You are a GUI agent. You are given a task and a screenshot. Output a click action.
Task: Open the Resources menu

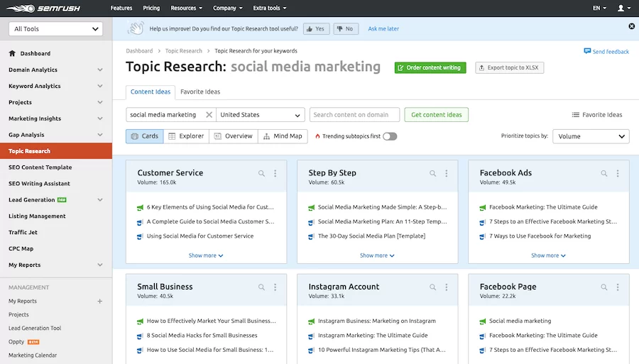(x=186, y=8)
